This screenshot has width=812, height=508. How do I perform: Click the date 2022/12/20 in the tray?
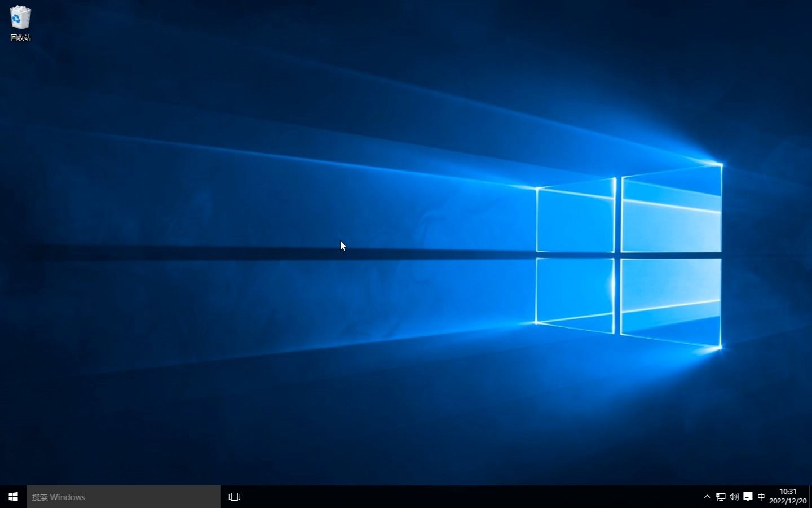click(x=788, y=501)
